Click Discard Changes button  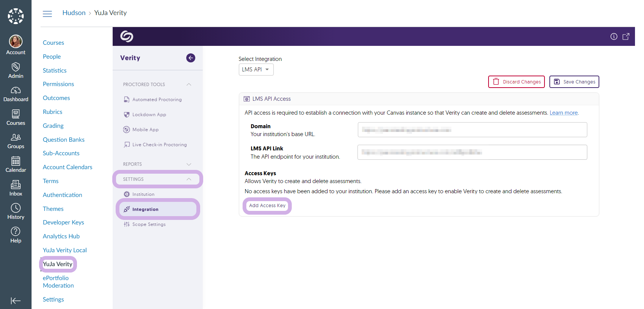tap(516, 82)
